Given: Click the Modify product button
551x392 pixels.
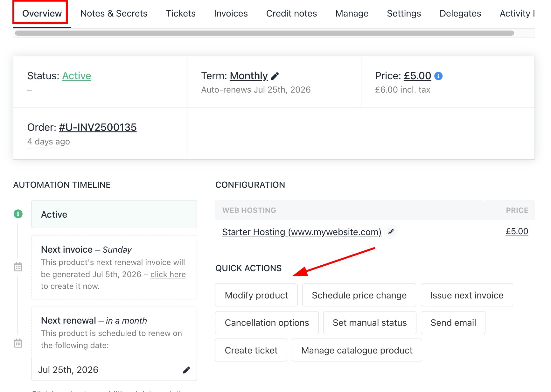Looking at the screenshot, I should point(256,295).
